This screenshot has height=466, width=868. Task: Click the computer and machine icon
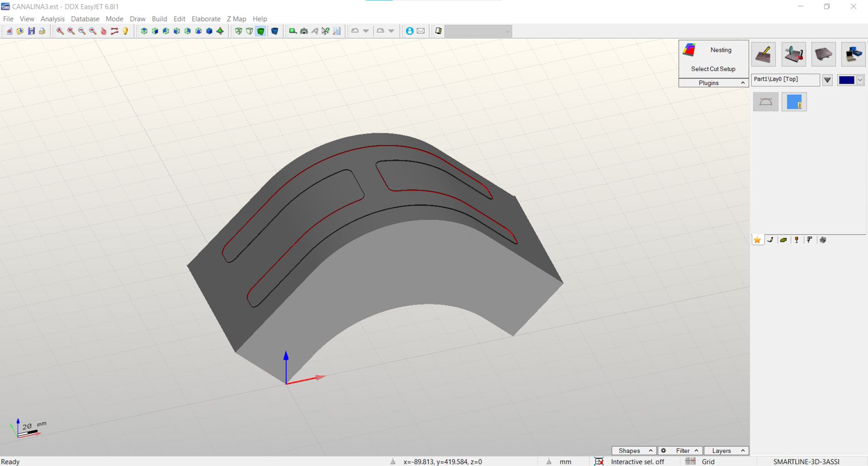tap(853, 55)
